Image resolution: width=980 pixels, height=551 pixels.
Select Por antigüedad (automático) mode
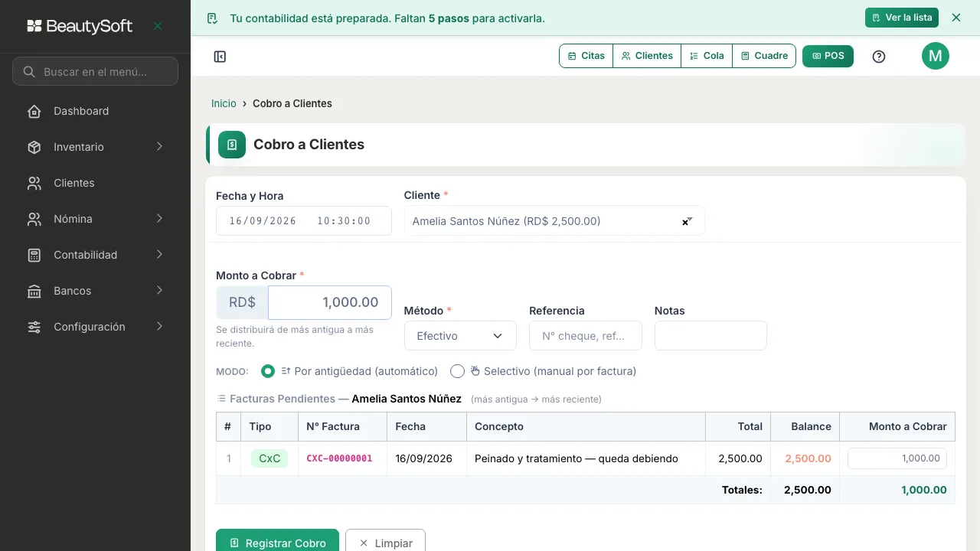click(x=268, y=371)
